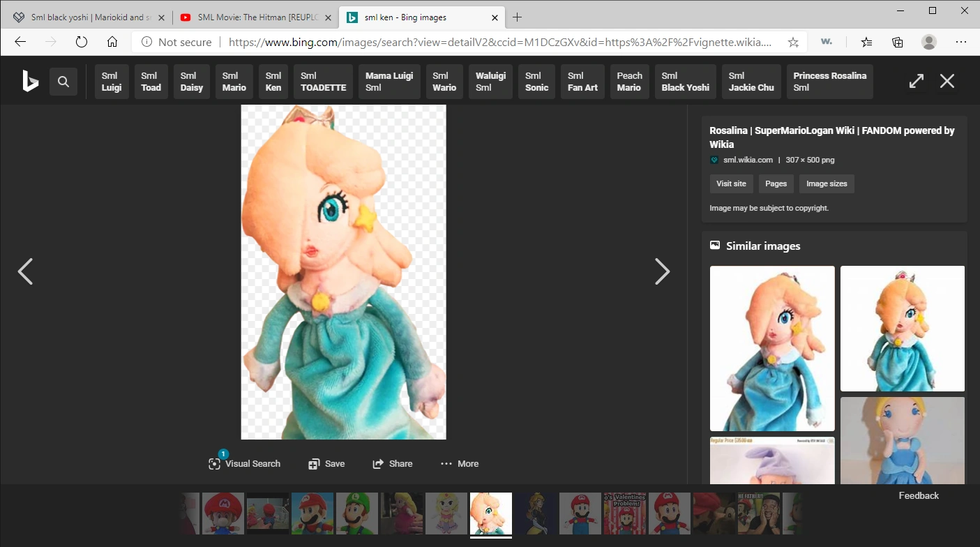This screenshot has width=980, height=547.
Task: Open the Image sizes options
Action: 827,183
